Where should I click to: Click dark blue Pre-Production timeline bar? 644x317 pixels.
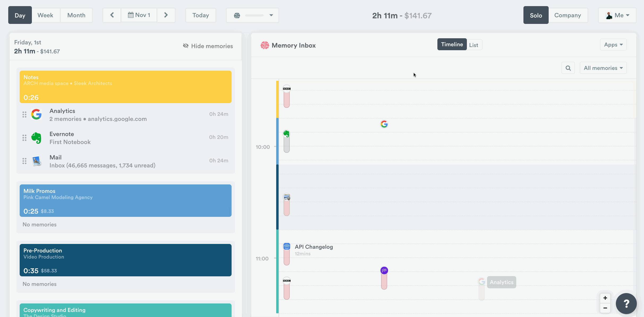(x=278, y=197)
